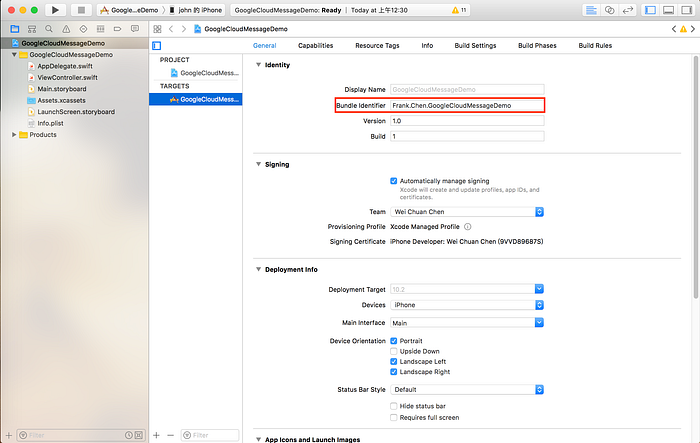Enable Hide status bar checkbox
Image resolution: width=700 pixels, height=443 pixels.
point(393,406)
